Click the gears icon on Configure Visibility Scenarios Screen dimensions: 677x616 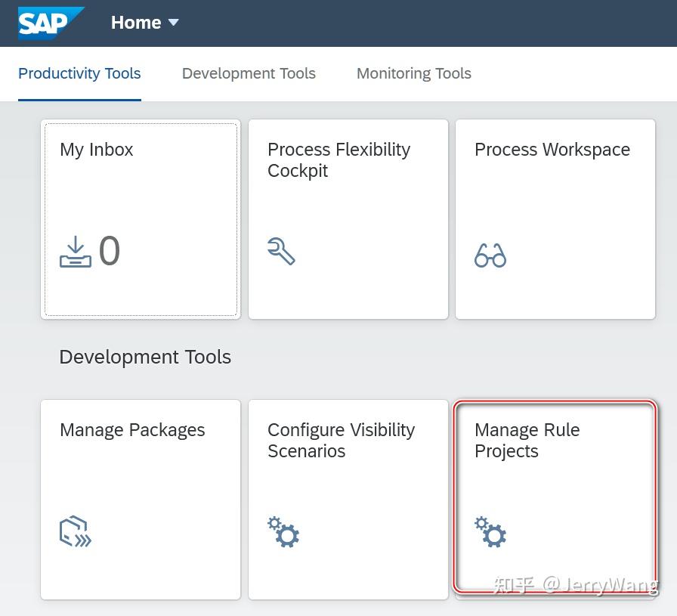(x=283, y=532)
